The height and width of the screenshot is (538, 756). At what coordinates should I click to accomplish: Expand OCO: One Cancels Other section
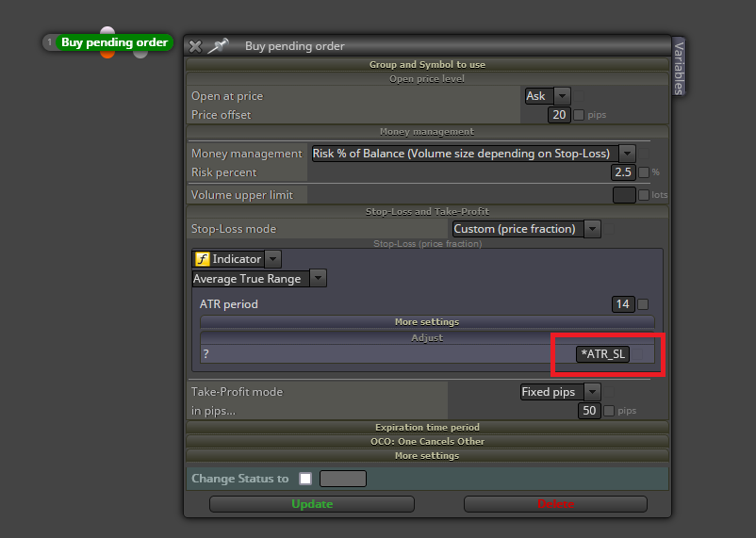[x=427, y=442]
